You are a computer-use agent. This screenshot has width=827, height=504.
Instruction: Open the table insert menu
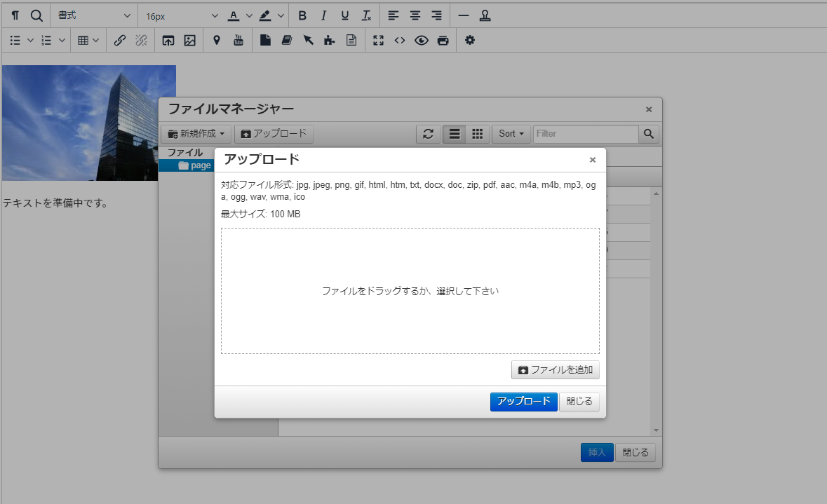tap(88, 40)
